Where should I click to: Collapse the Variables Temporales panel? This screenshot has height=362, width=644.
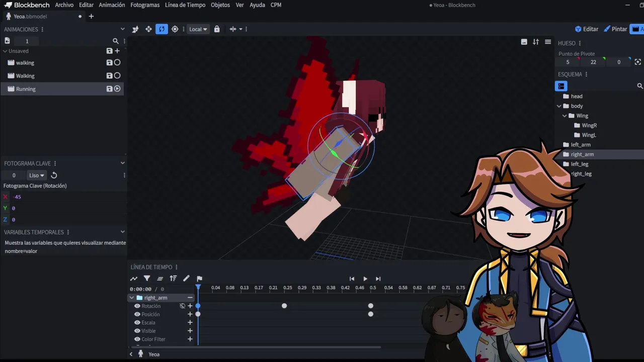(122, 232)
